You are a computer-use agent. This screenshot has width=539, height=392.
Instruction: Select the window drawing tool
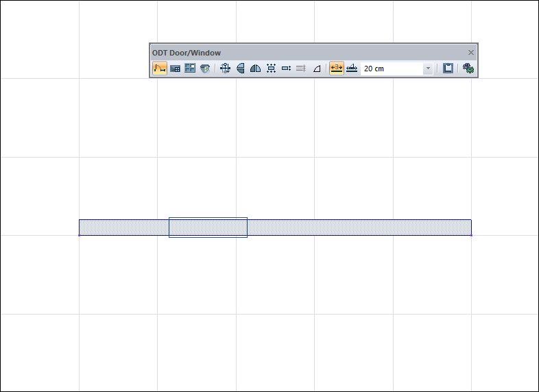click(x=175, y=69)
